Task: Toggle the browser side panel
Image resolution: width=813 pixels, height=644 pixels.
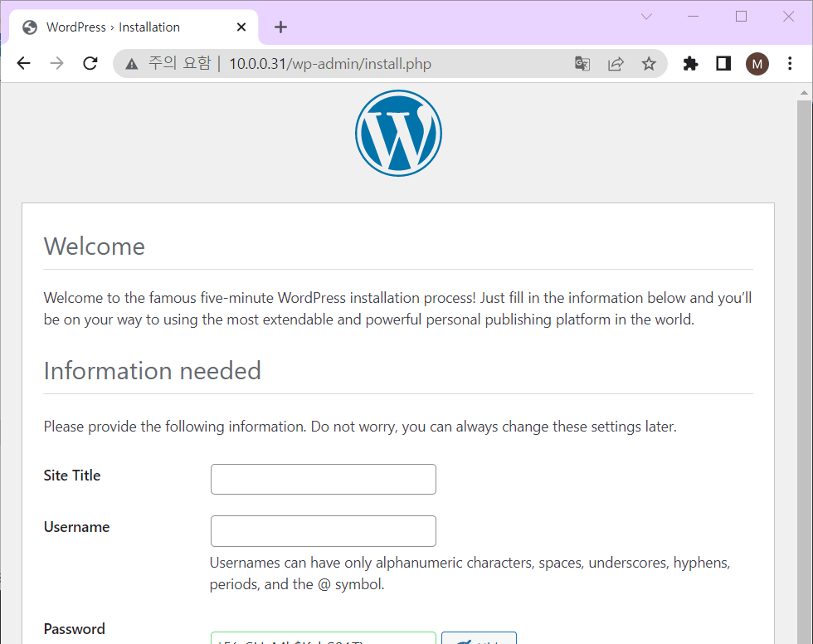Action: pyautogui.click(x=723, y=64)
